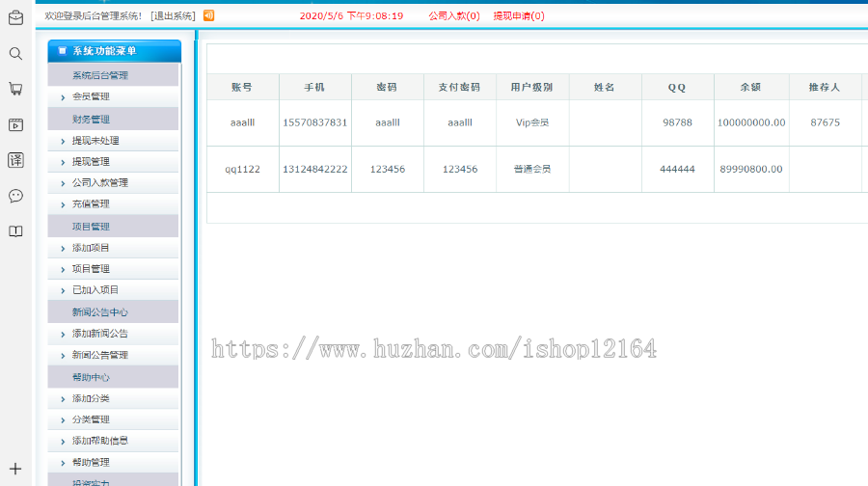Select 财务管理 section header
Image resolution: width=868 pixels, height=486 pixels.
pyautogui.click(x=113, y=119)
